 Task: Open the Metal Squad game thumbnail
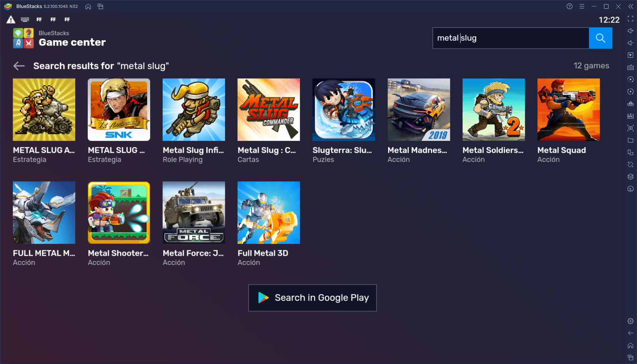pos(569,110)
